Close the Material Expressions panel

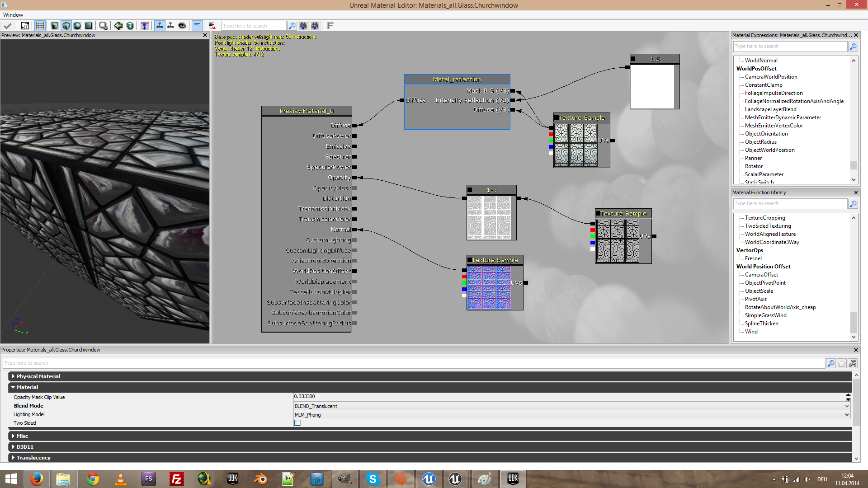pyautogui.click(x=856, y=35)
